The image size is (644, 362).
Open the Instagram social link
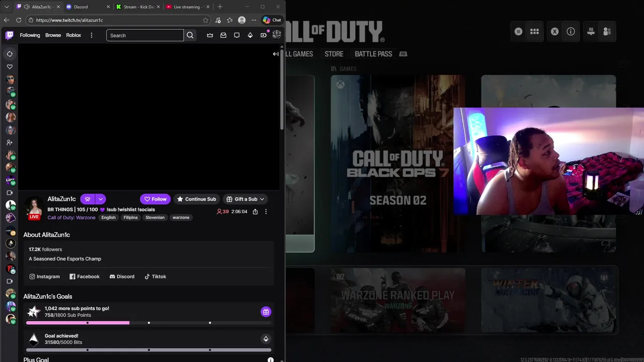tap(44, 277)
